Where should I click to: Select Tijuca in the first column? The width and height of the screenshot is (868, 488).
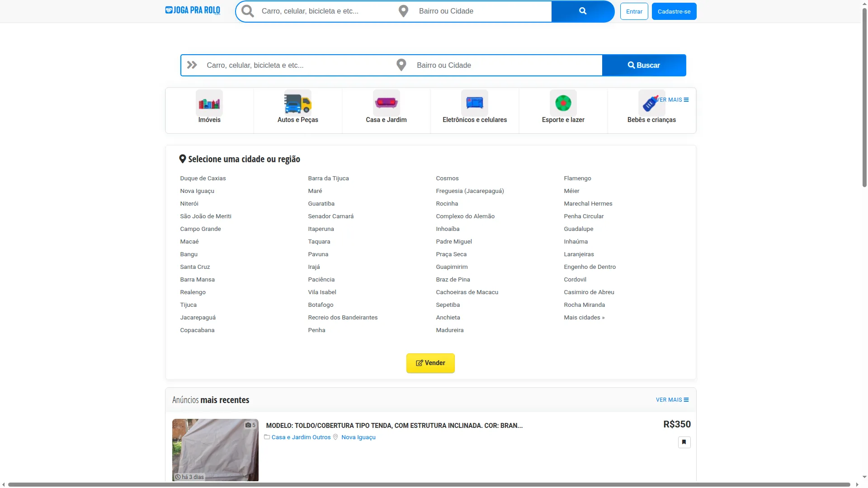[188, 305]
